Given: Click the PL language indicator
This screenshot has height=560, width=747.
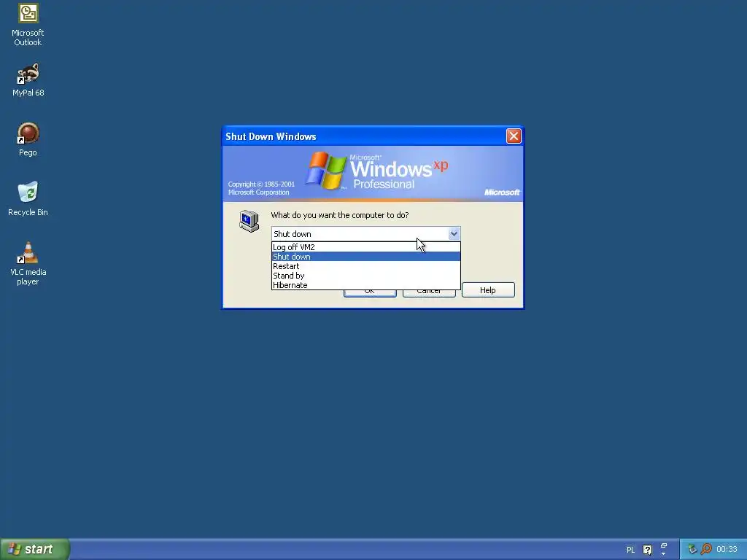Looking at the screenshot, I should point(630,550).
